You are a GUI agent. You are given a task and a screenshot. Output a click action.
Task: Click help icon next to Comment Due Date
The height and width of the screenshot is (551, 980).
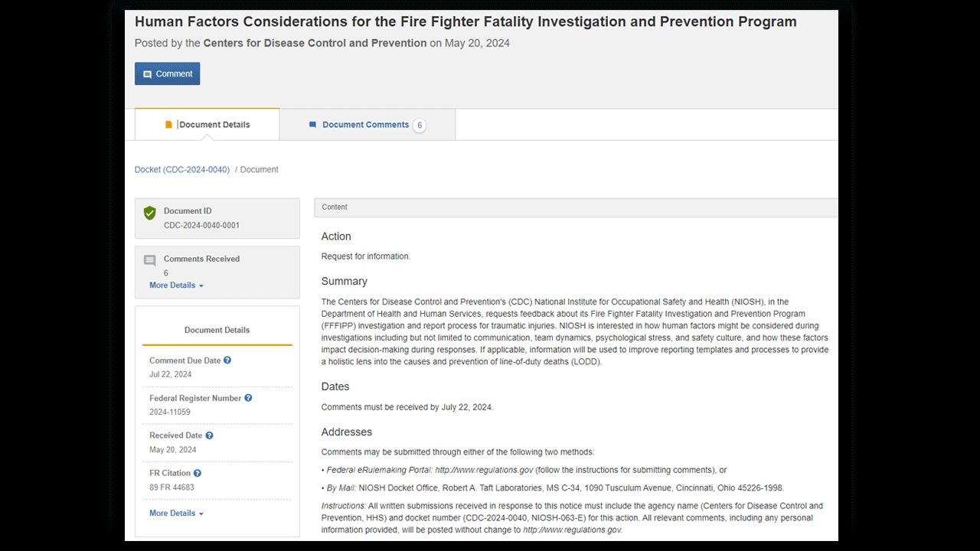(227, 360)
